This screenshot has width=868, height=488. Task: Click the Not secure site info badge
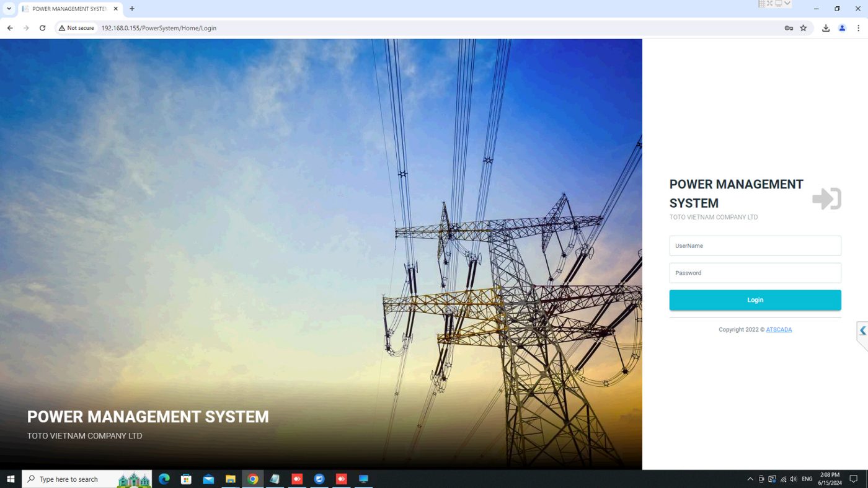pos(77,28)
